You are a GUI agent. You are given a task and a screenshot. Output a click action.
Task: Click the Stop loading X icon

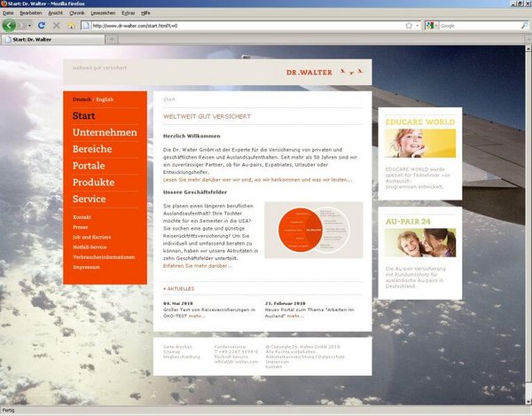(x=57, y=26)
